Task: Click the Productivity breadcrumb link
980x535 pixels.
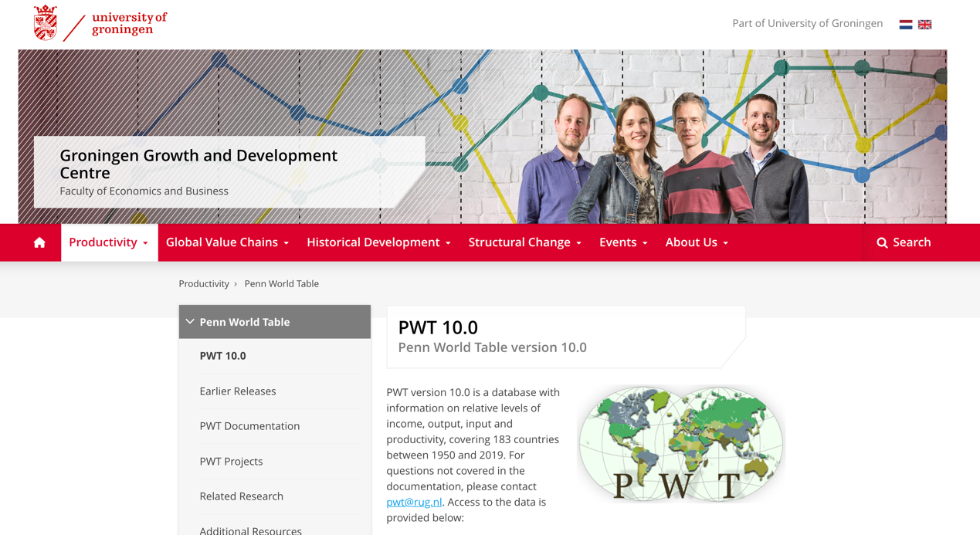Action: coord(204,284)
